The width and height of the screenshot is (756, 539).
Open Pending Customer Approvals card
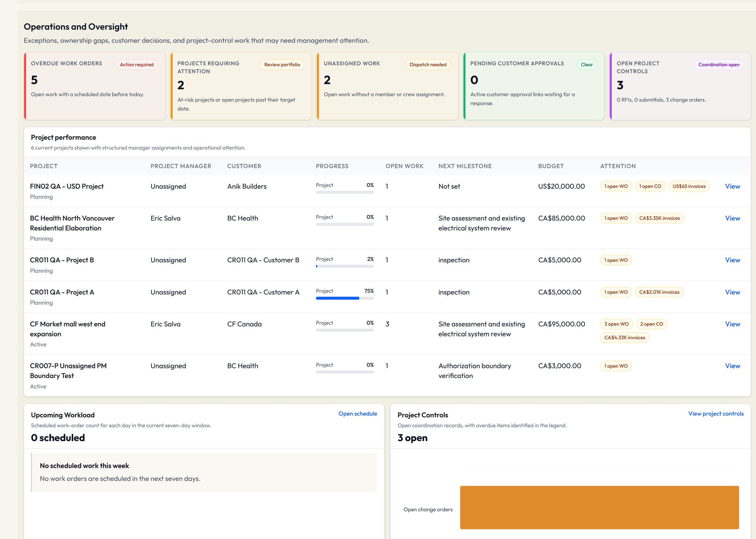534,86
